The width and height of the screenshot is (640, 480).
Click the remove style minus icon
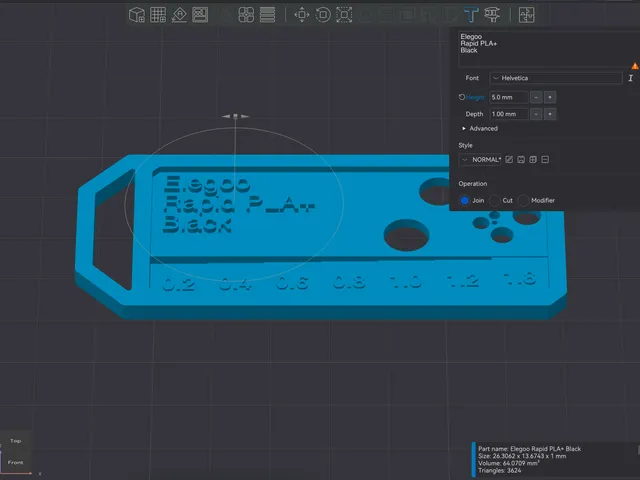(545, 160)
